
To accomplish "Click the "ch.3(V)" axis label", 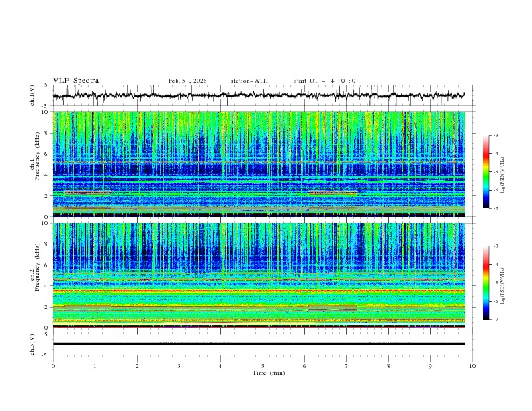I will (32, 345).
